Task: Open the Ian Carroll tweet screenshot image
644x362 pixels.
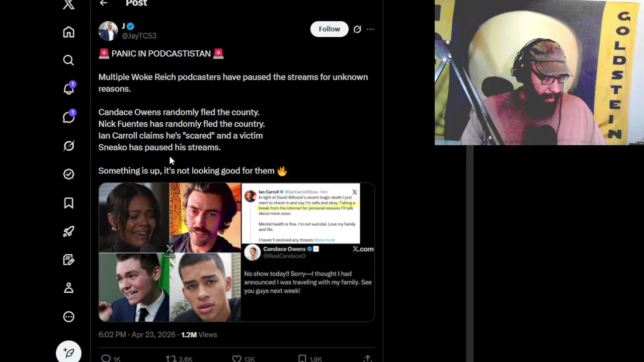Action: point(301,214)
